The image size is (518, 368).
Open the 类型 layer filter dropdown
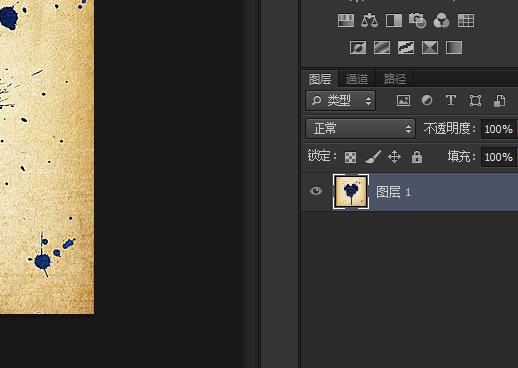click(x=340, y=100)
